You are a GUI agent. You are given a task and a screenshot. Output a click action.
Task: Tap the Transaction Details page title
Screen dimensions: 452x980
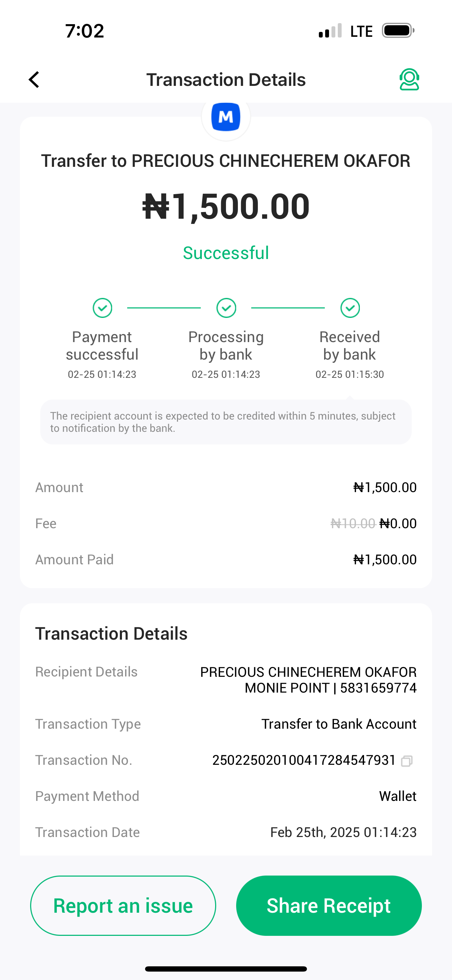click(x=226, y=80)
